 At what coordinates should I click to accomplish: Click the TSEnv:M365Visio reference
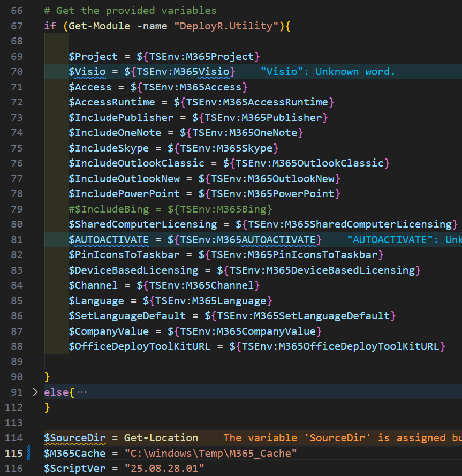pyautogui.click(x=183, y=72)
